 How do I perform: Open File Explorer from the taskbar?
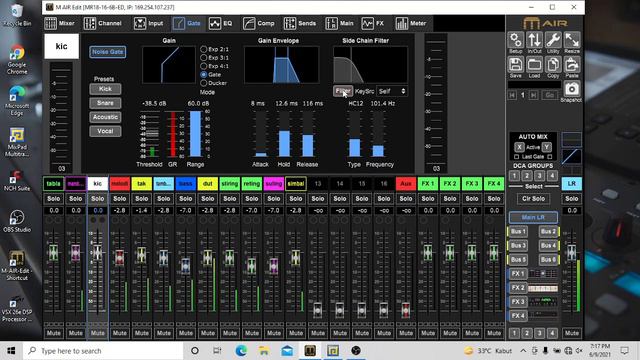coord(264,351)
